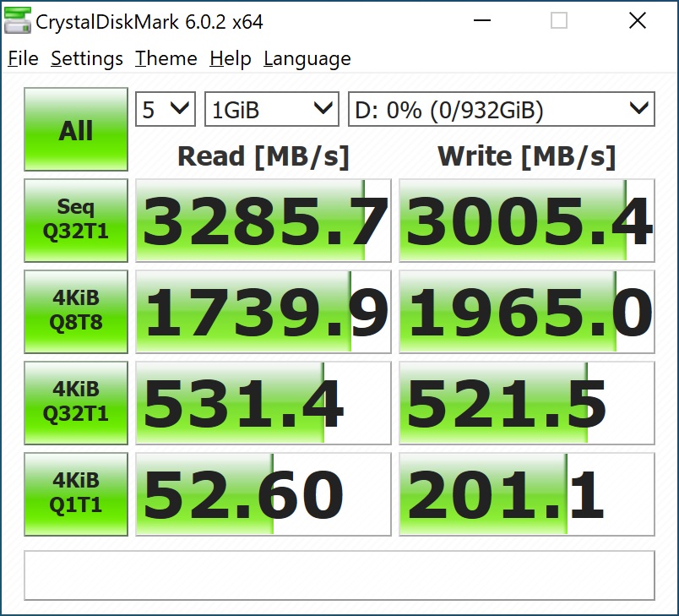Open the Help menu
This screenshot has width=679, height=616.
pyautogui.click(x=230, y=58)
